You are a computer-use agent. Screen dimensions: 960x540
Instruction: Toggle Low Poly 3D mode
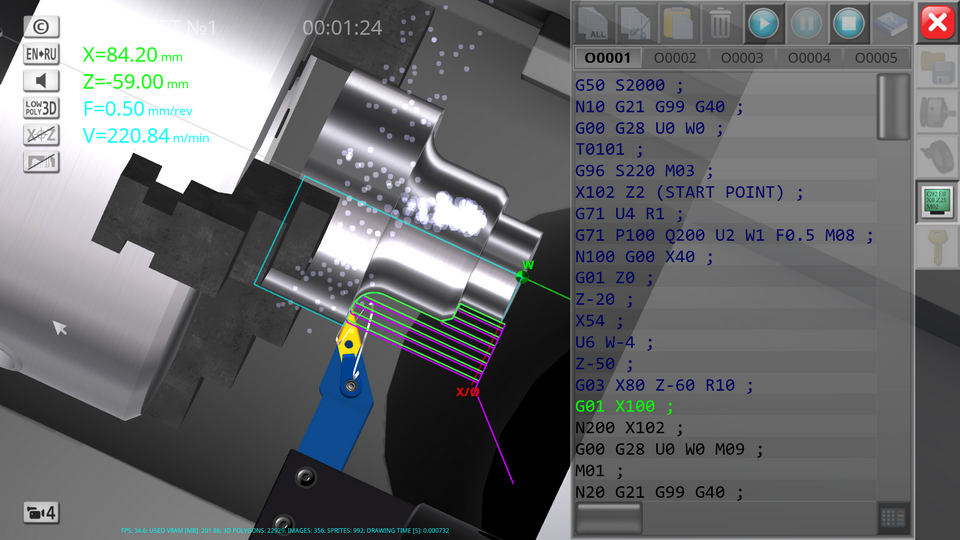[41, 108]
